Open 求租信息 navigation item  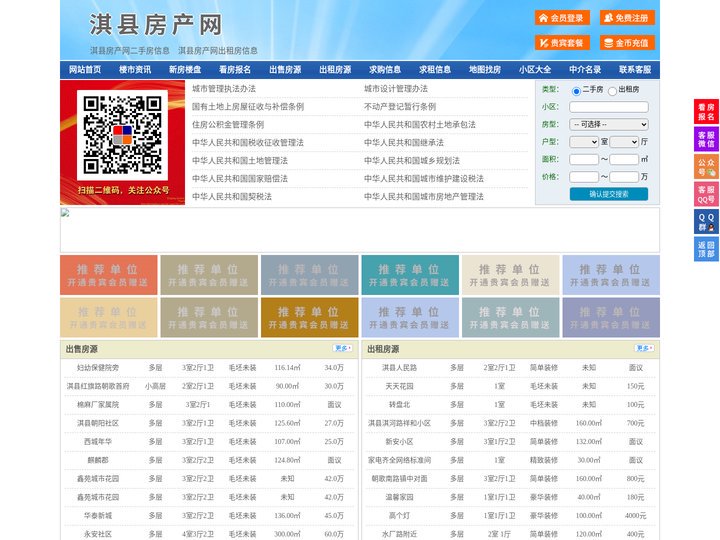point(435,70)
